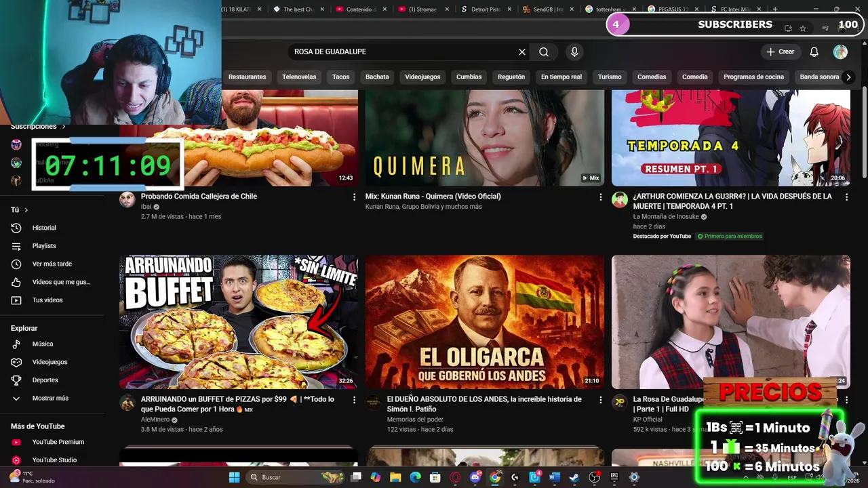The image size is (868, 488).
Task: Open Tus videos in the sidebar
Action: click(47, 300)
